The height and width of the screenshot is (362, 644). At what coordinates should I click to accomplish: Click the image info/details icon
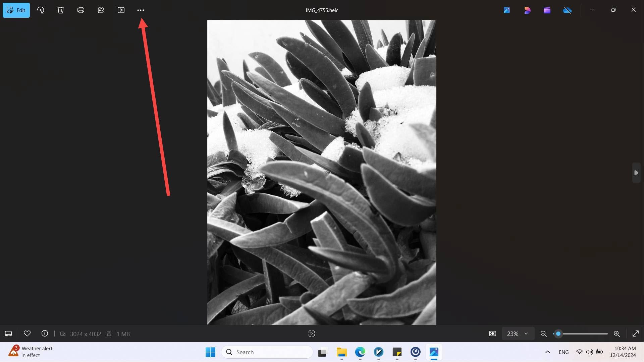44,334
